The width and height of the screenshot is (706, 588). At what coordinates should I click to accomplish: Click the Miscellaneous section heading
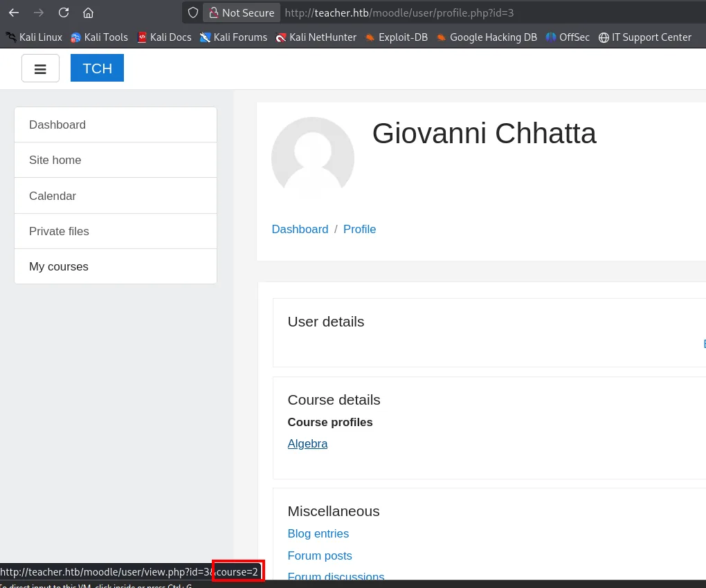[333, 511]
